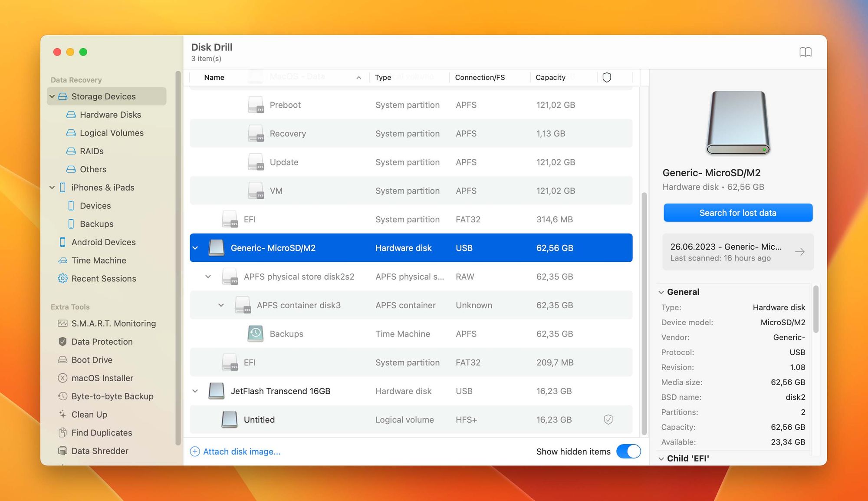Toggle Show hidden items switch
Viewport: 868px width, 501px height.
tap(628, 452)
